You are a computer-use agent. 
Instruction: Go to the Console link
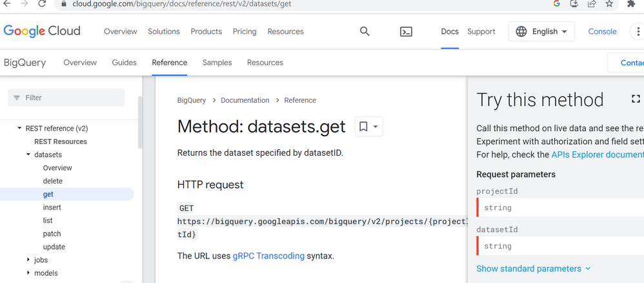coord(602,31)
